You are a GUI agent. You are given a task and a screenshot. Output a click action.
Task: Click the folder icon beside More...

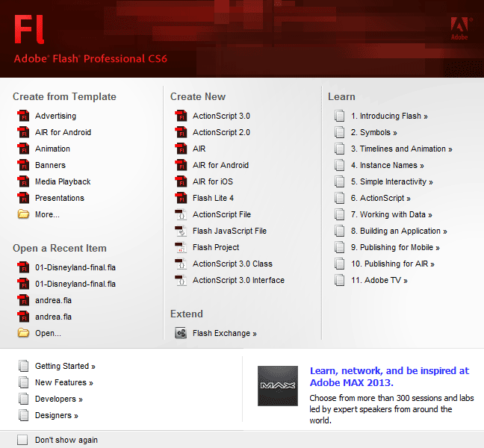click(23, 214)
